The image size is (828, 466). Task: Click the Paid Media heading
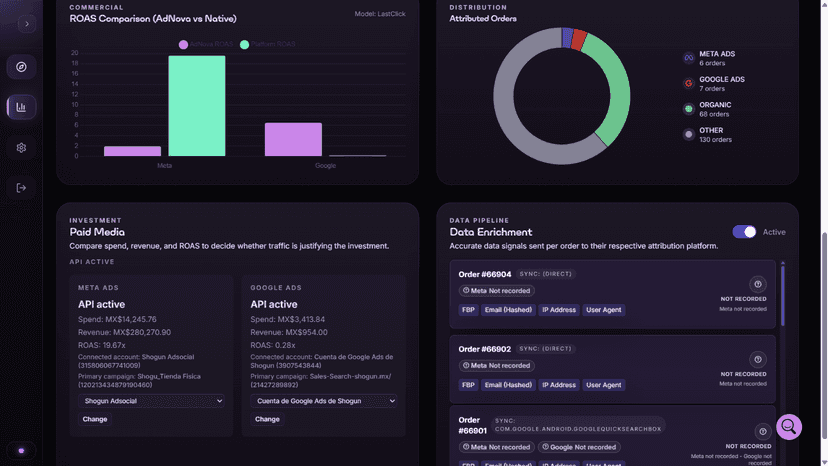97,232
